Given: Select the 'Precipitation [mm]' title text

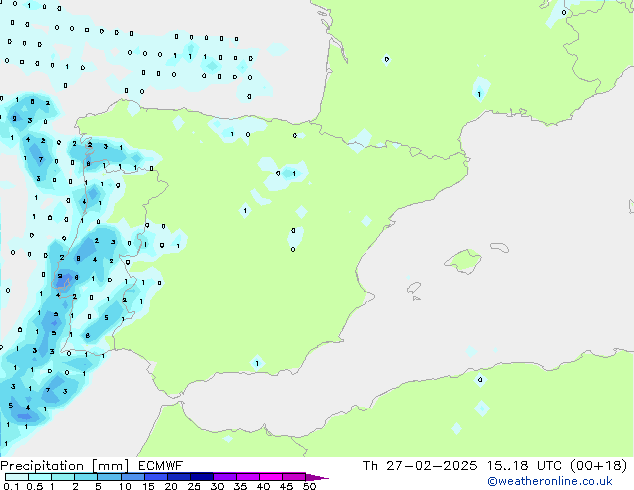Looking at the screenshot, I should click(x=65, y=466).
